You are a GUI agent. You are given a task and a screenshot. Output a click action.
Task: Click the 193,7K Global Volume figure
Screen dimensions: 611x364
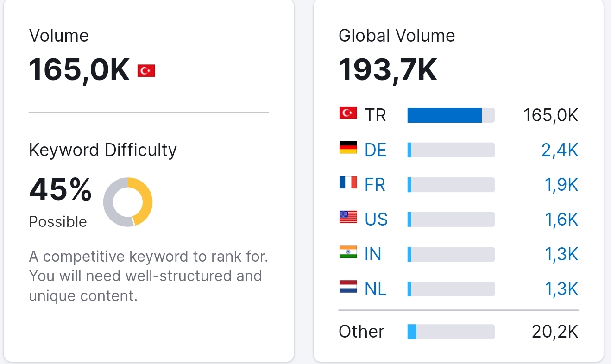pos(388,70)
